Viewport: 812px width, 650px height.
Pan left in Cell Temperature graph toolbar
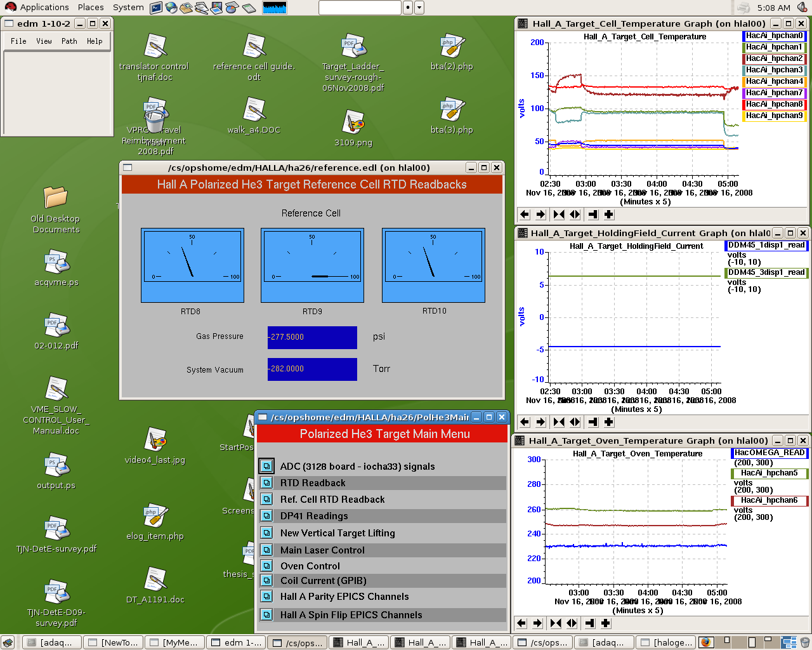click(x=525, y=215)
